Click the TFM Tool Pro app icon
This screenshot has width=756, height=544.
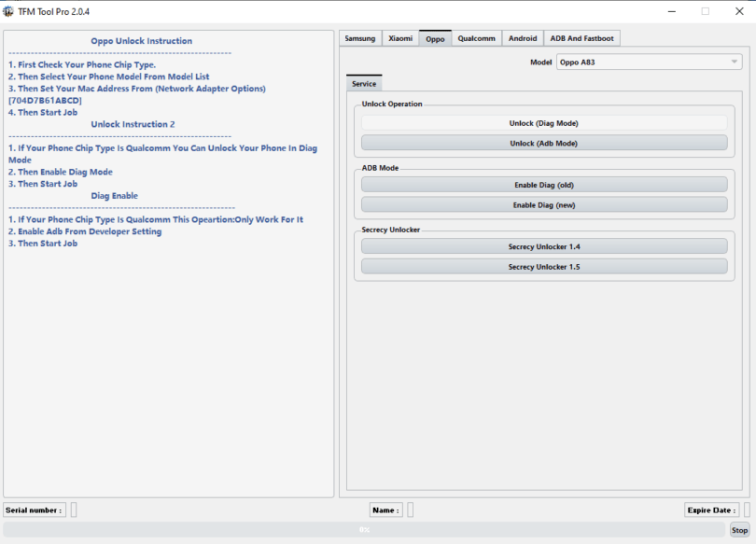[8, 10]
